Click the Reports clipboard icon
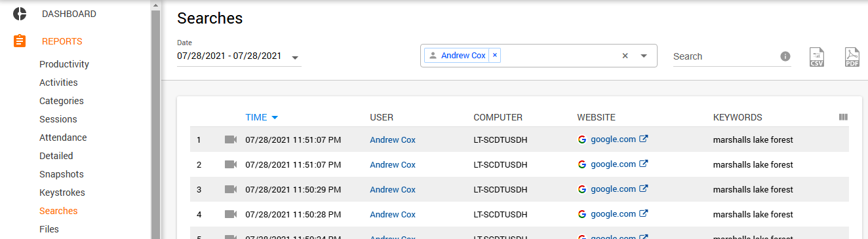This screenshot has height=239, width=868. (x=20, y=41)
